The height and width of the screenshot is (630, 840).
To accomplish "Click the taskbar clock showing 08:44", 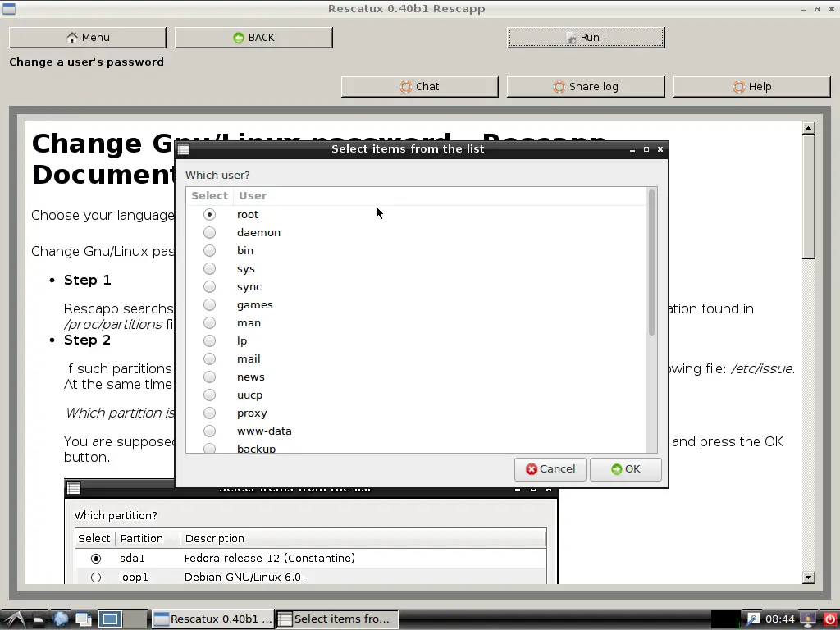I will (x=780, y=619).
